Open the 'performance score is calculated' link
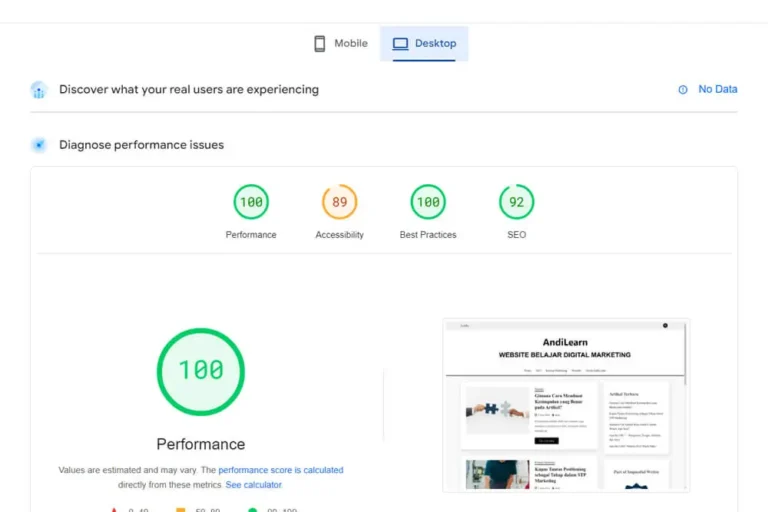This screenshot has width=768, height=512. pyautogui.click(x=281, y=470)
